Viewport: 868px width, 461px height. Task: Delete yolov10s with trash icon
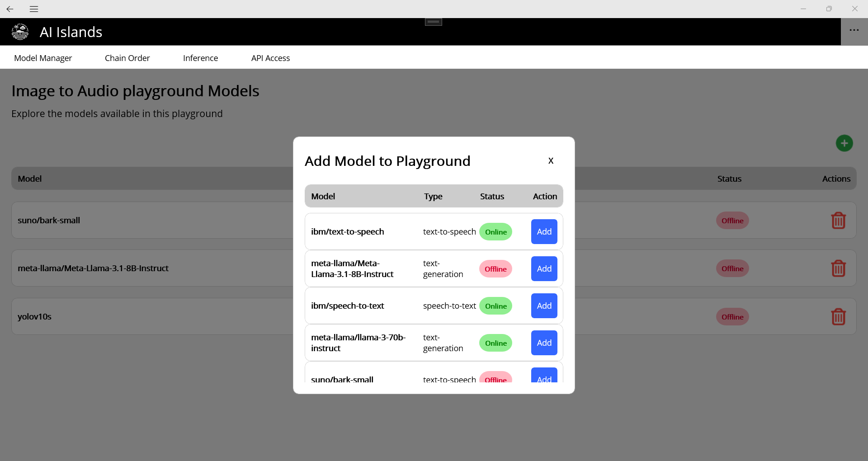(838, 317)
